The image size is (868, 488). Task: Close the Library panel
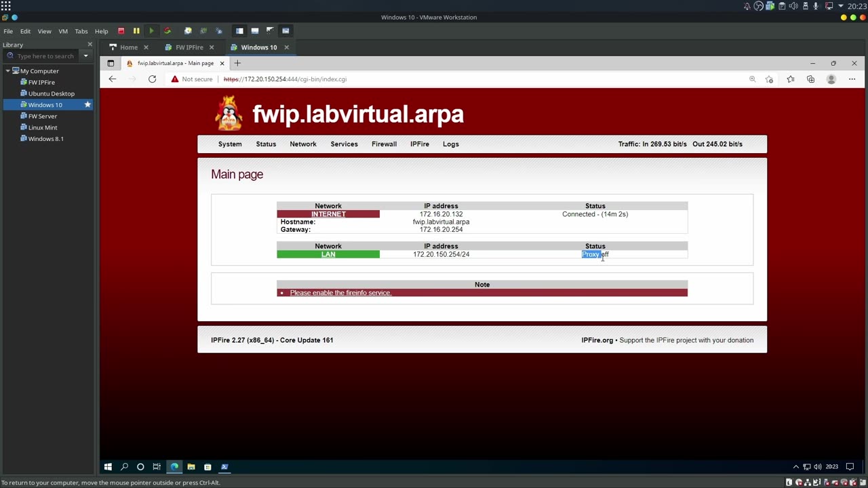click(x=90, y=45)
